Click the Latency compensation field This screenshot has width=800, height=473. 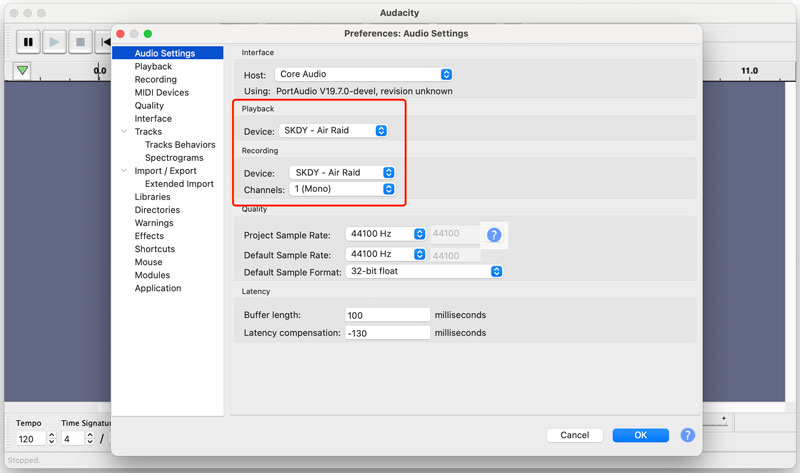tap(387, 333)
